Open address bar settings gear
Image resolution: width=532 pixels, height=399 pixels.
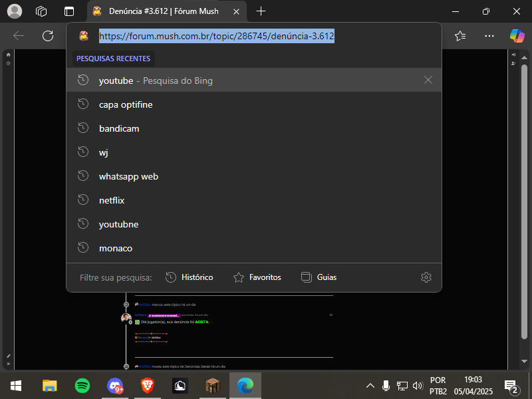coord(426,277)
